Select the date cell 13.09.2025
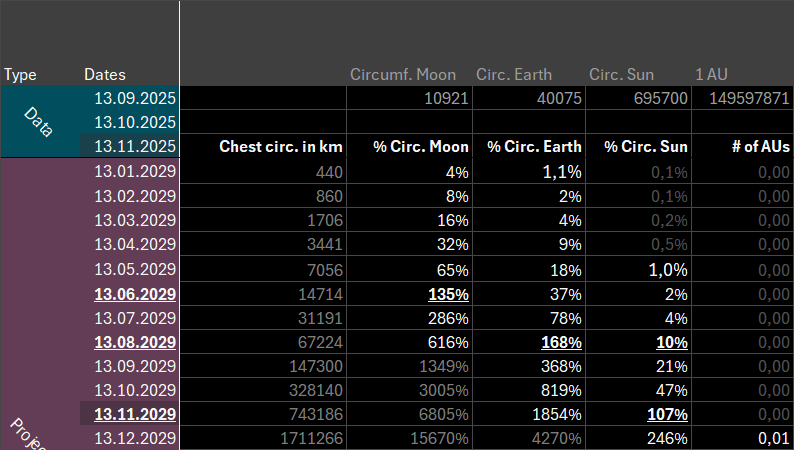 coord(134,99)
